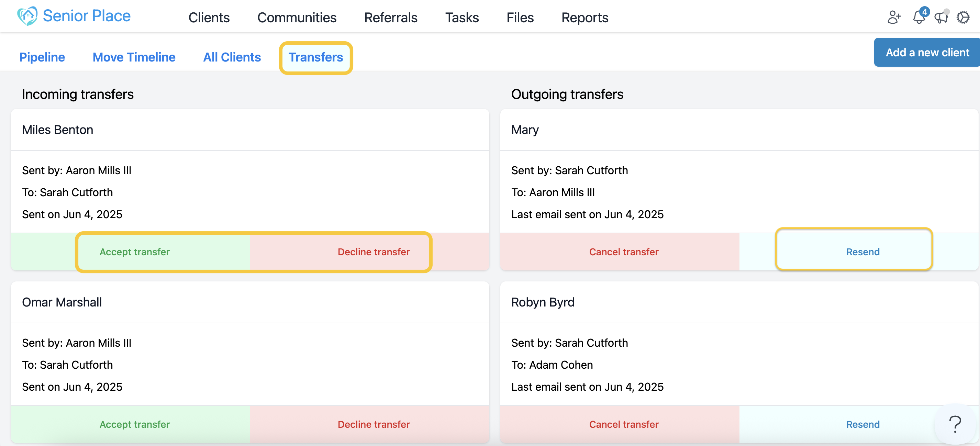Click Add a new client button

[x=927, y=53]
